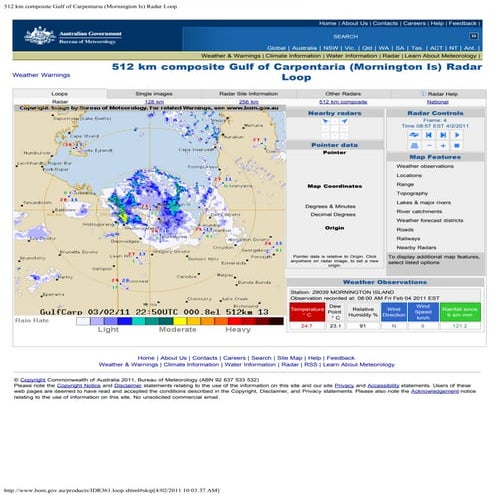Screen dimensions: 495x495
Task: Select the Weather forecast districts map feature
Action: (430, 221)
